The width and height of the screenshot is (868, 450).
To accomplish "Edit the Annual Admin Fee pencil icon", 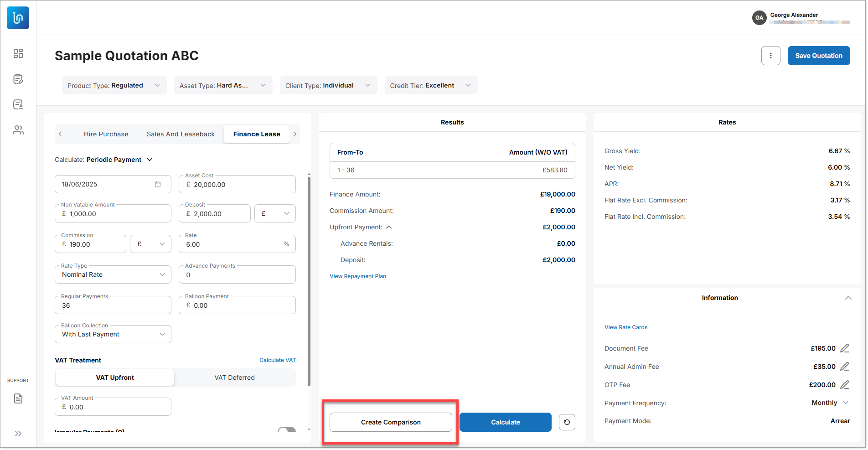I will pyautogui.click(x=845, y=367).
